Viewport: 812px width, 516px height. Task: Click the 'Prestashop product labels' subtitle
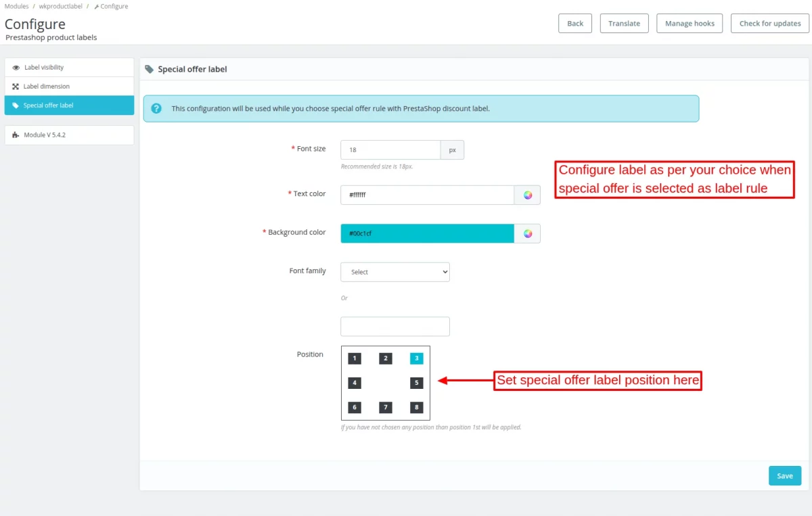pyautogui.click(x=51, y=38)
